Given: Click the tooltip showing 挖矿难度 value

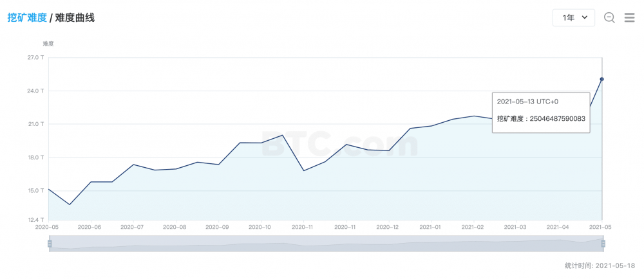Looking at the screenshot, I should tap(541, 112).
